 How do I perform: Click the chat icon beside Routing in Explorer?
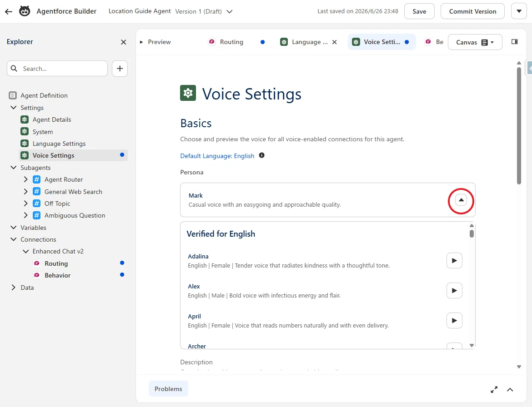[37, 263]
